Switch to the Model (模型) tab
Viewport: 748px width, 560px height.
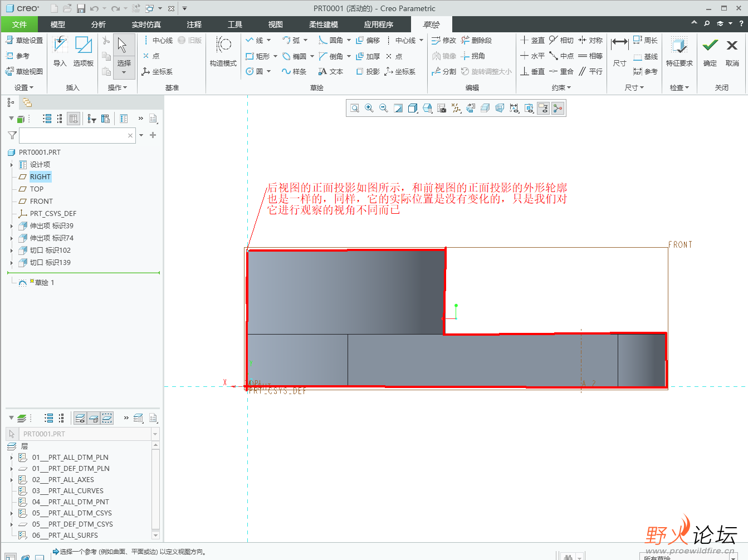[x=58, y=24]
